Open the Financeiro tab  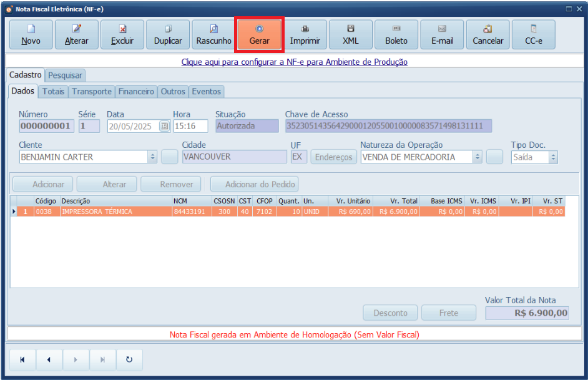pos(136,92)
